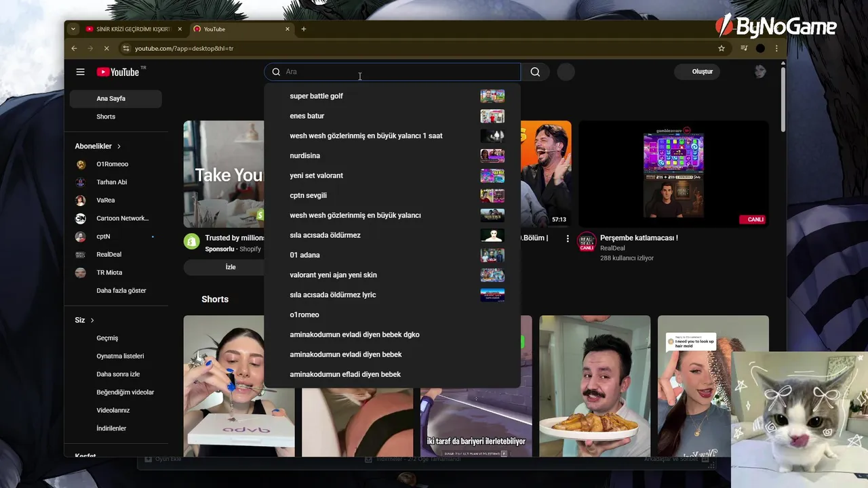Click the browser address bar URL

click(184, 48)
